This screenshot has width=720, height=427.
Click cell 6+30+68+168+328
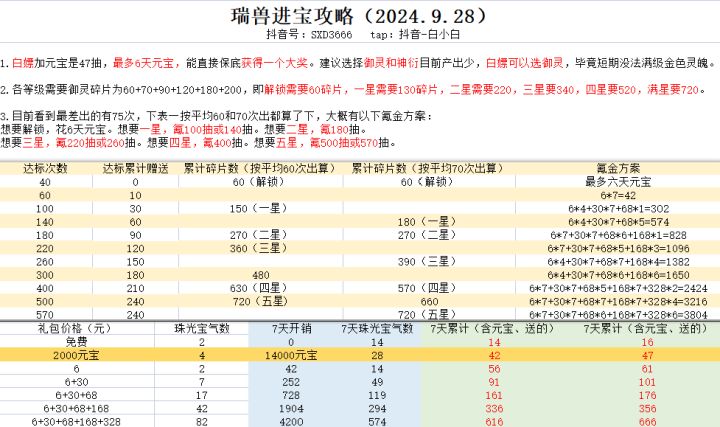pyautogui.click(x=76, y=421)
